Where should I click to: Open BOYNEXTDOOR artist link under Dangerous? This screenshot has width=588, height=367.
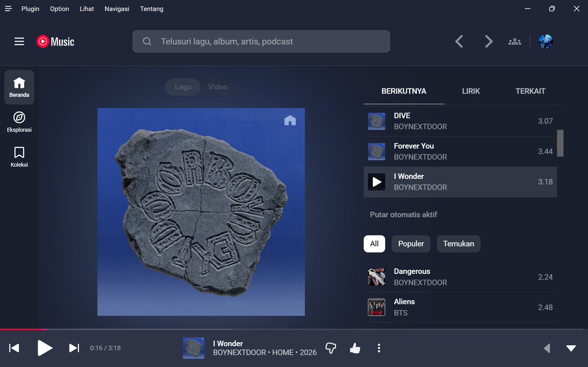click(420, 282)
